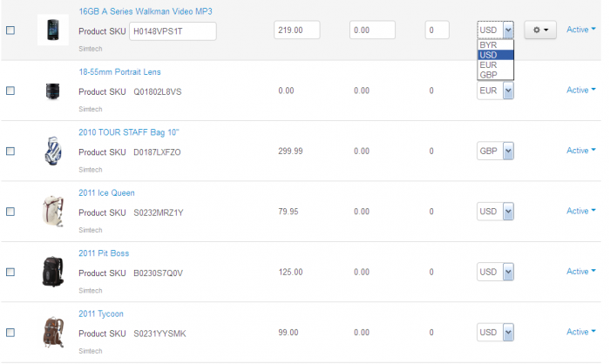Image resolution: width=610 pixels, height=364 pixels.
Task: Click the 99.00 price value
Action: click(288, 333)
